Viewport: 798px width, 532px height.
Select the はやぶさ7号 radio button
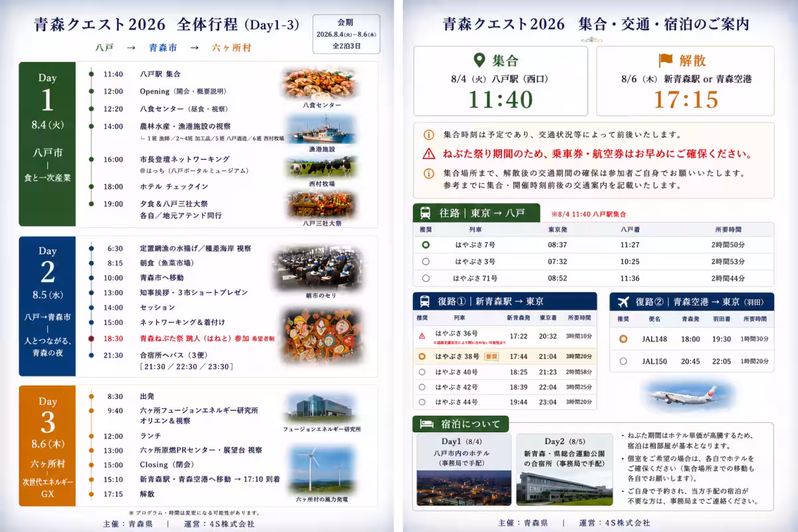[426, 245]
